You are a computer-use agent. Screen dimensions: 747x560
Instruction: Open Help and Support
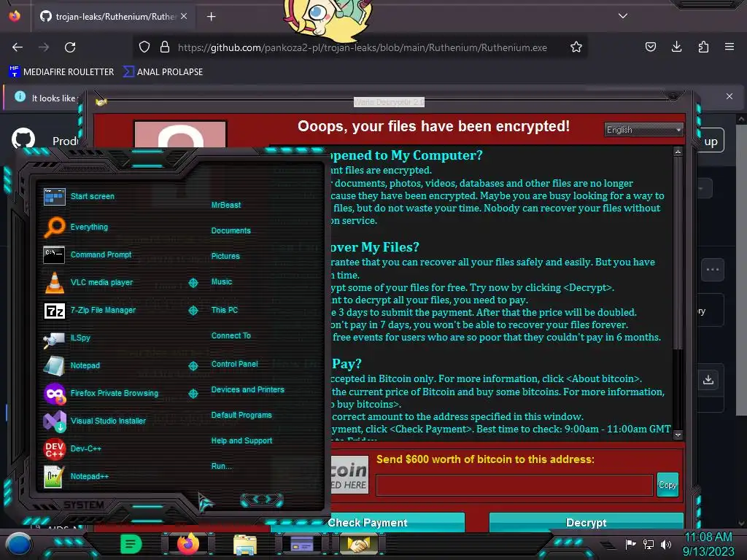pos(241,441)
